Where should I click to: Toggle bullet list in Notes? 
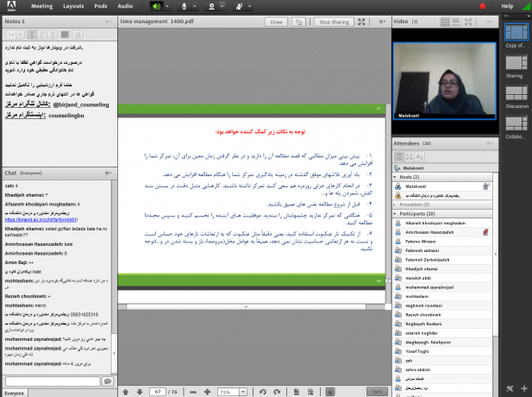[x=78, y=35]
